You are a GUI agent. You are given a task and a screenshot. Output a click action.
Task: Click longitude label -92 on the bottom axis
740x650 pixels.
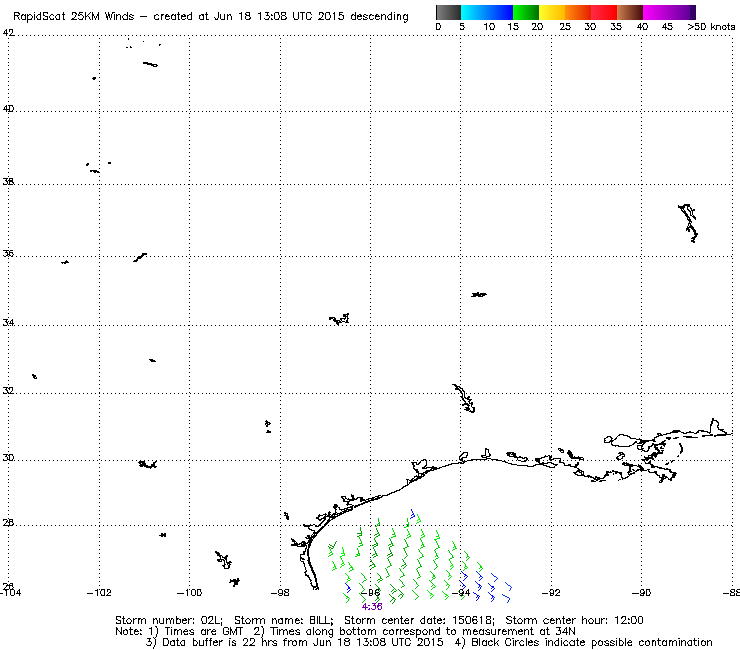coord(551,592)
